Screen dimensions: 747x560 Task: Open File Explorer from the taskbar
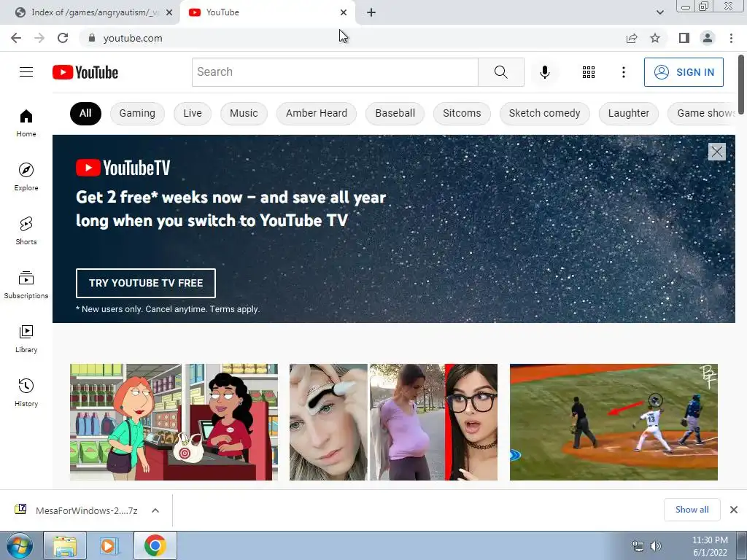tap(65, 545)
